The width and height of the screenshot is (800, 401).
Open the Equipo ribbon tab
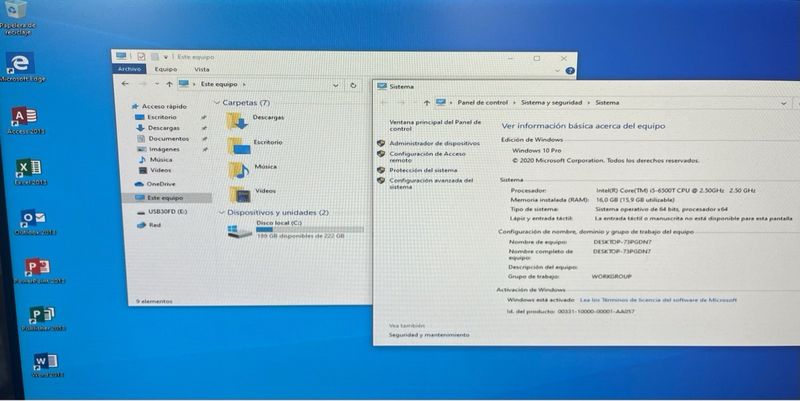[x=166, y=69]
